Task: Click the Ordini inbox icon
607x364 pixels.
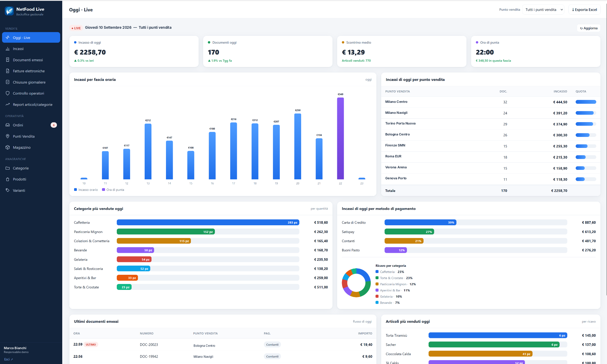Action: tap(8, 125)
